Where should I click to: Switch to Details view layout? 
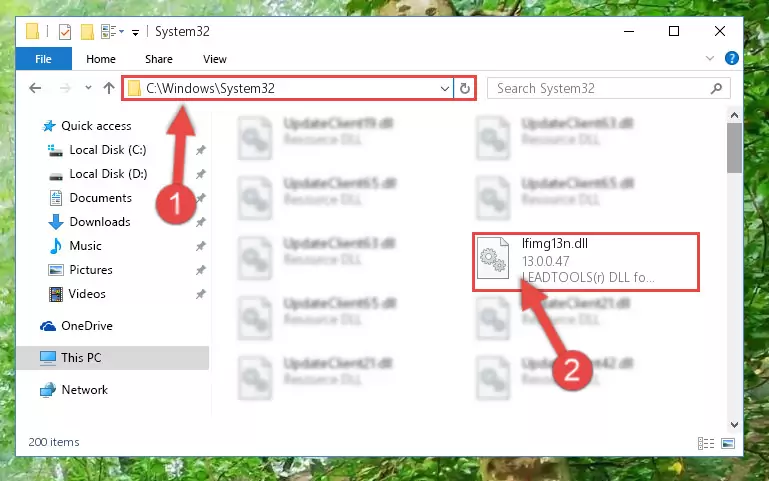tap(706, 443)
